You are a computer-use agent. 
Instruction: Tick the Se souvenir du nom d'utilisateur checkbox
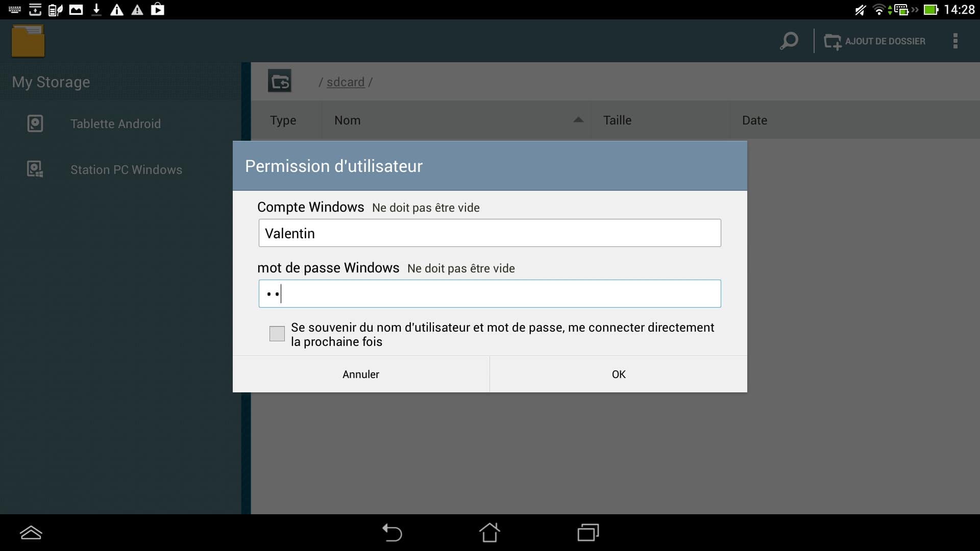277,334
